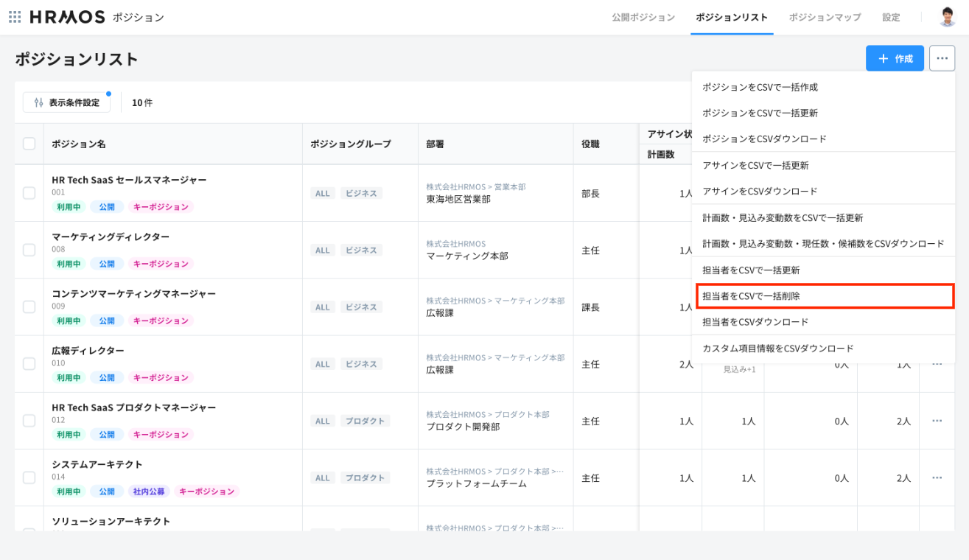Open the app launcher grid icon
Image resolution: width=969 pixels, height=560 pixels.
pyautogui.click(x=15, y=17)
